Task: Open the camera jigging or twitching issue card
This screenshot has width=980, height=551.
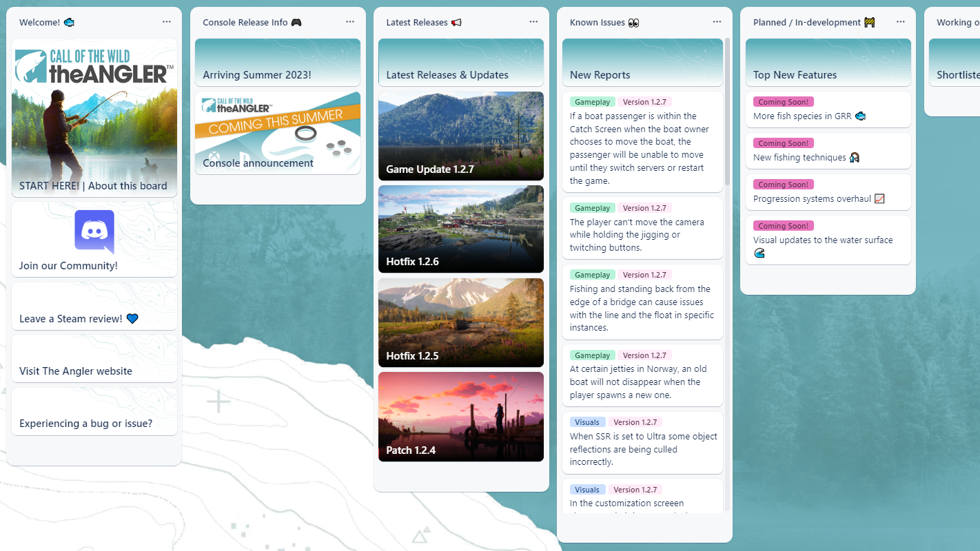Action: click(642, 228)
